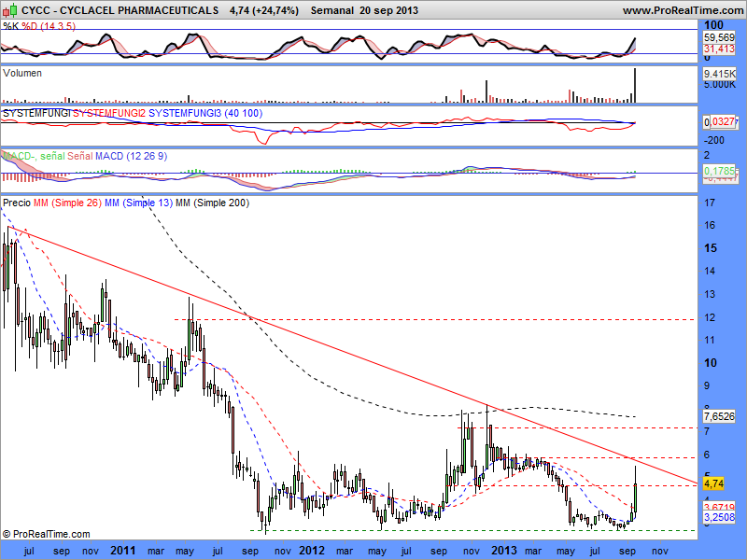Click the bold 10 price axis label
The width and height of the screenshot is (747, 560).
(710, 363)
